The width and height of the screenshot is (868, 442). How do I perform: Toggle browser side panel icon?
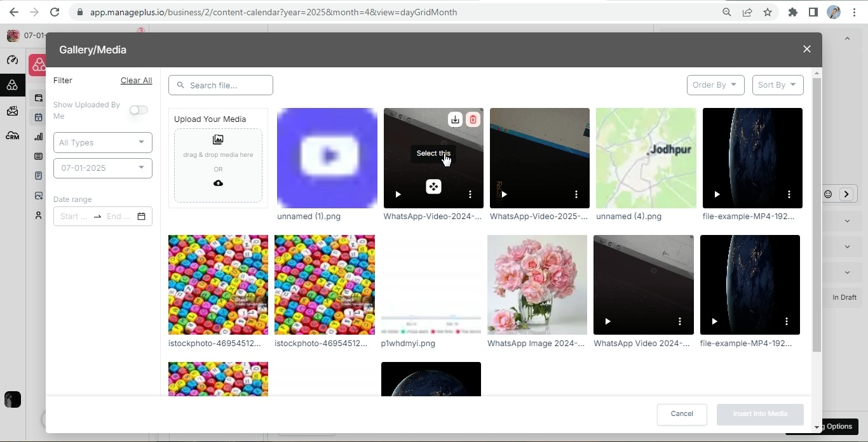pyautogui.click(x=813, y=12)
